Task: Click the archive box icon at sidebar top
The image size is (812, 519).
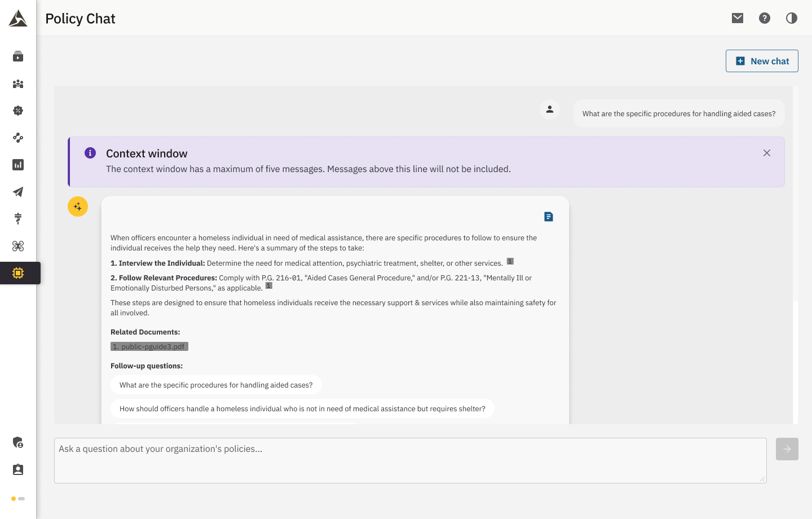Action: (x=17, y=56)
